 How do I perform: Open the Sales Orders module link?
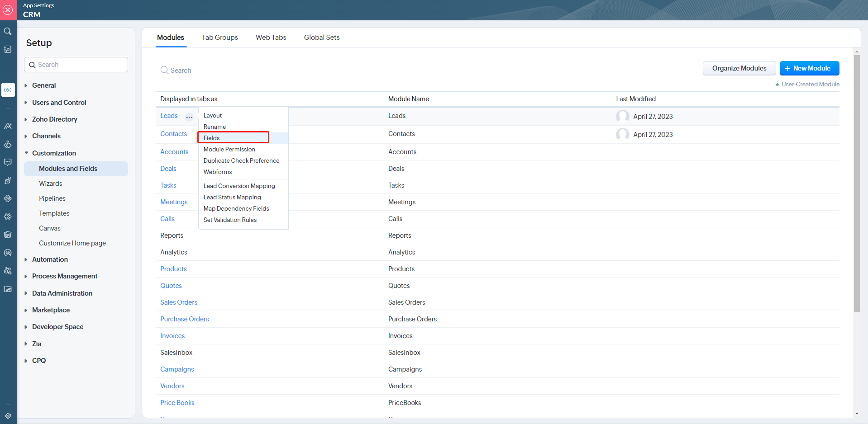(179, 302)
